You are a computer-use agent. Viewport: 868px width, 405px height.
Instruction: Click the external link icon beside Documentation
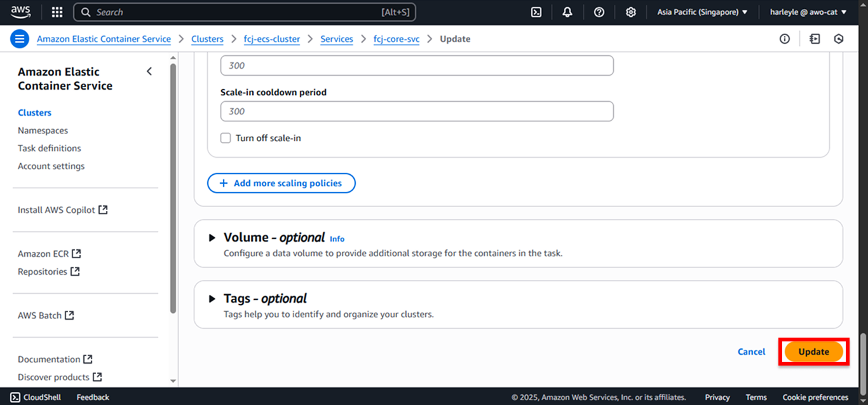88,359
